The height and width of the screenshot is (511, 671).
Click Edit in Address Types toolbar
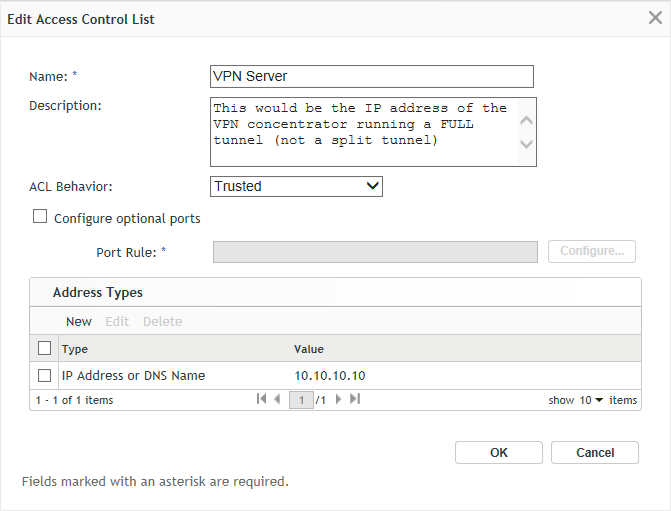coord(117,321)
